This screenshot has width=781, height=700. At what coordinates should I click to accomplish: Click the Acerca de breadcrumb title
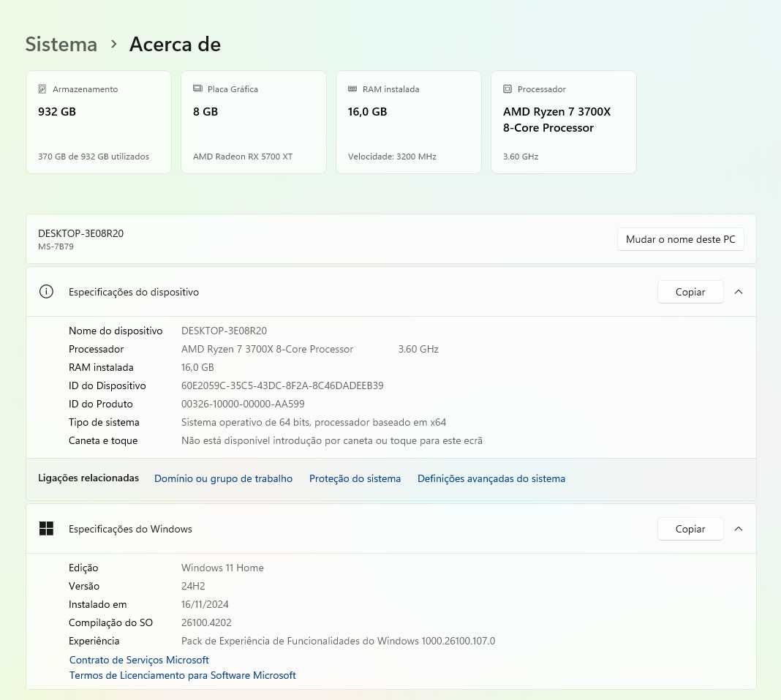click(175, 45)
